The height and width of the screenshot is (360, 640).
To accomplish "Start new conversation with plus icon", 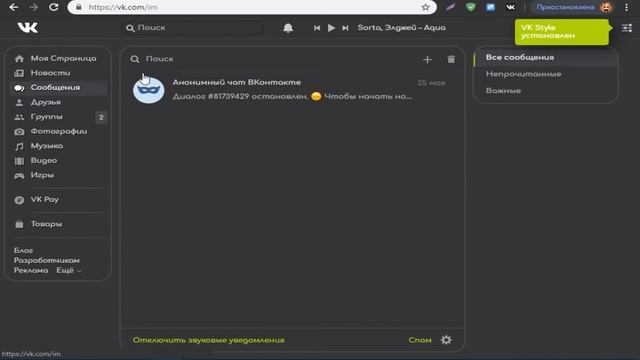I will click(427, 60).
